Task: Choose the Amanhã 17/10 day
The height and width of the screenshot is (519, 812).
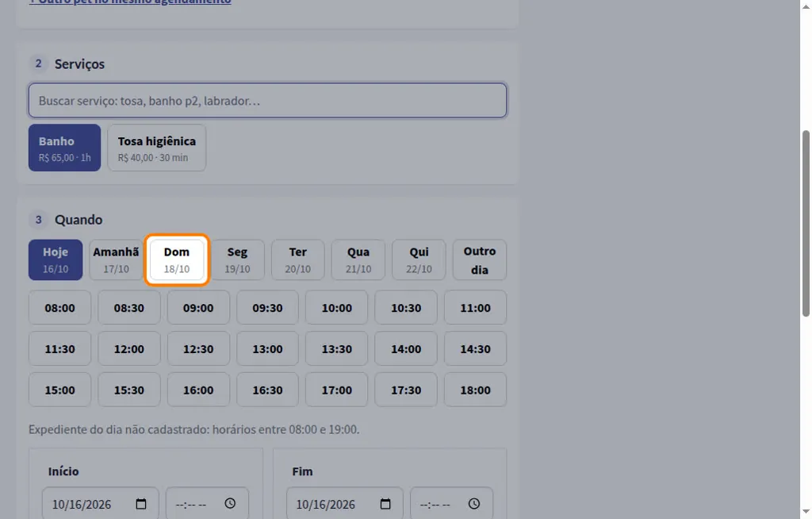Action: click(x=116, y=259)
